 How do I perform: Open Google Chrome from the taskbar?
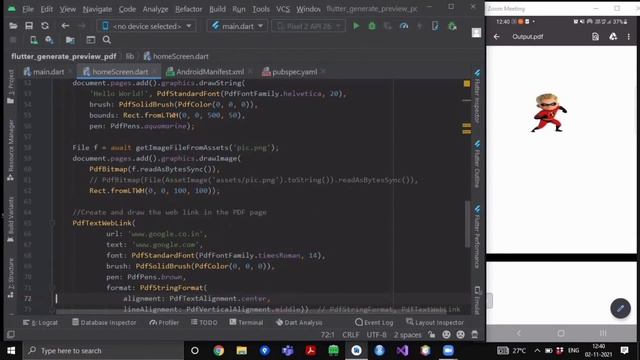pyautogui.click(x=218, y=351)
